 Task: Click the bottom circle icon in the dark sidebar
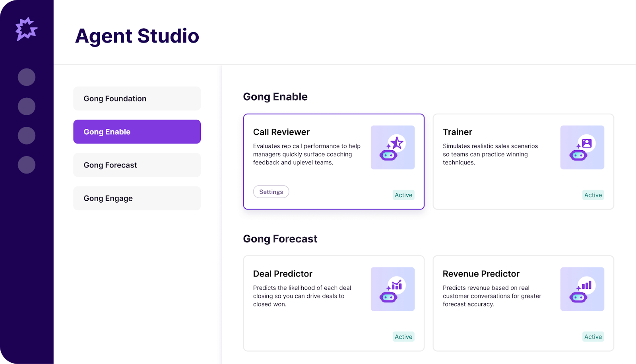tap(26, 165)
